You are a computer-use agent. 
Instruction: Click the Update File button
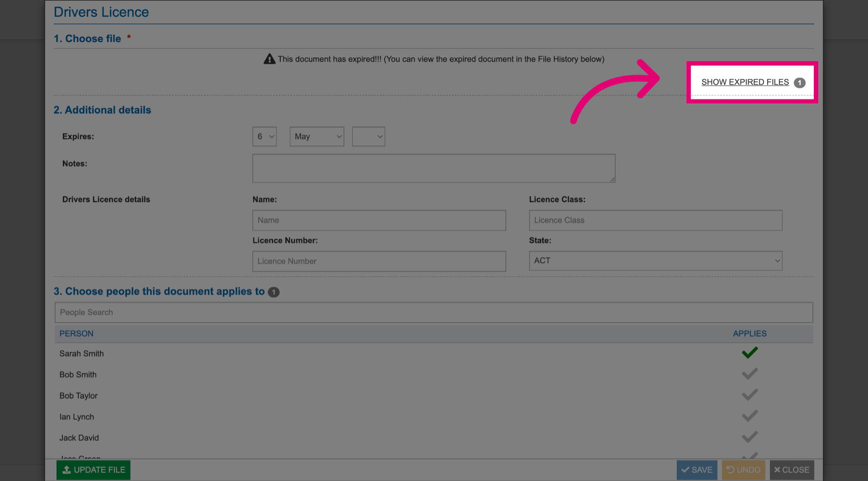click(94, 470)
